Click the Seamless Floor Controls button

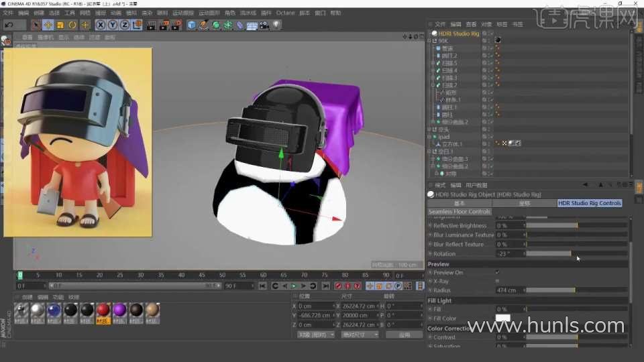coord(460,211)
